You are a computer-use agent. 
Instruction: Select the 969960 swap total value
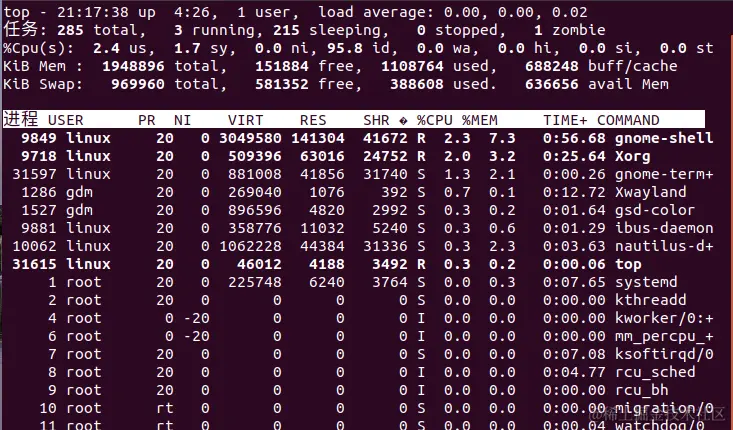click(138, 84)
